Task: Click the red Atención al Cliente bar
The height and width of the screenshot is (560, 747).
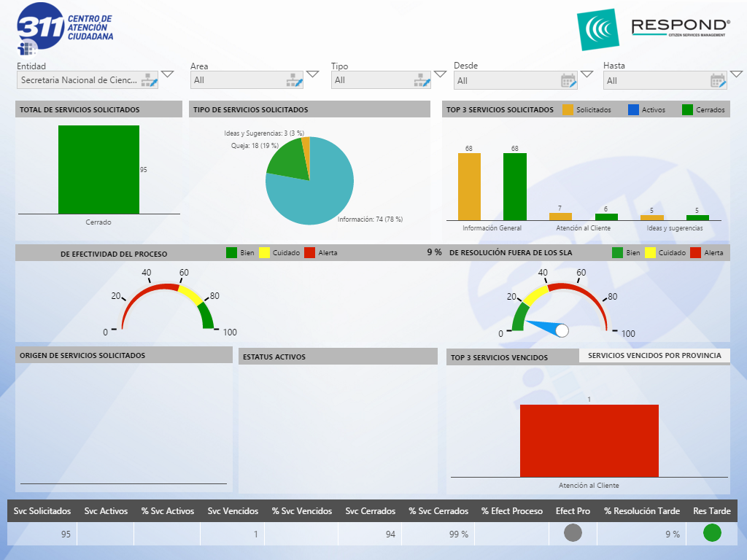Action: [589, 440]
